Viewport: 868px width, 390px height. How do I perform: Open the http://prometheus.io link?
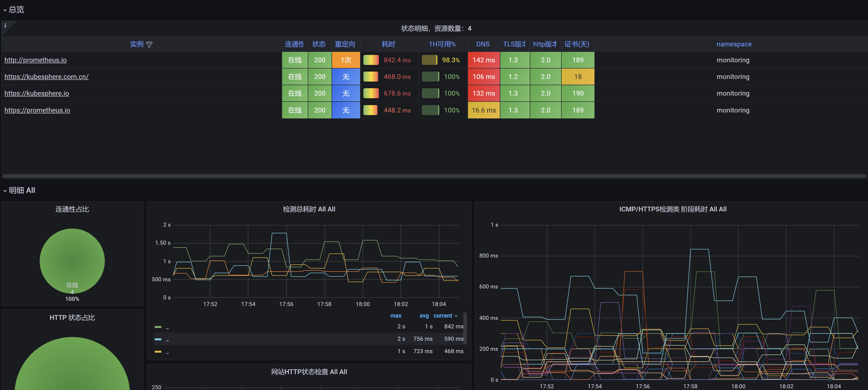coord(35,60)
